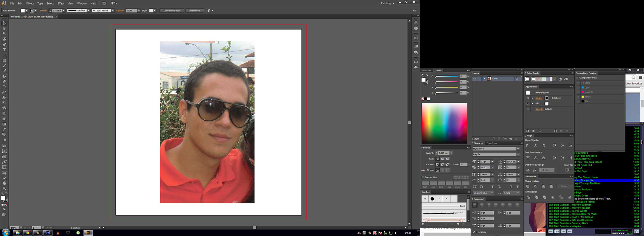Choose the Lasso tool
644x236 pixels.
click(x=4, y=39)
